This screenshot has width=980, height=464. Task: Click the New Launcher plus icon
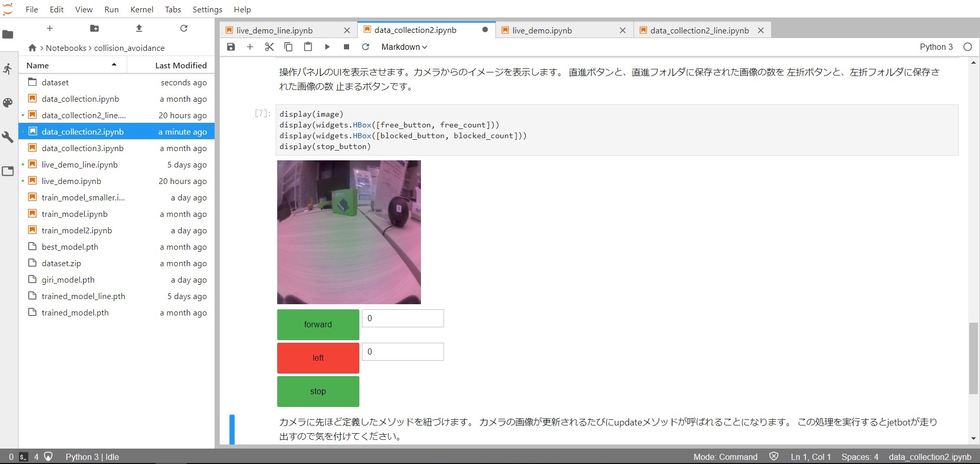50,28
